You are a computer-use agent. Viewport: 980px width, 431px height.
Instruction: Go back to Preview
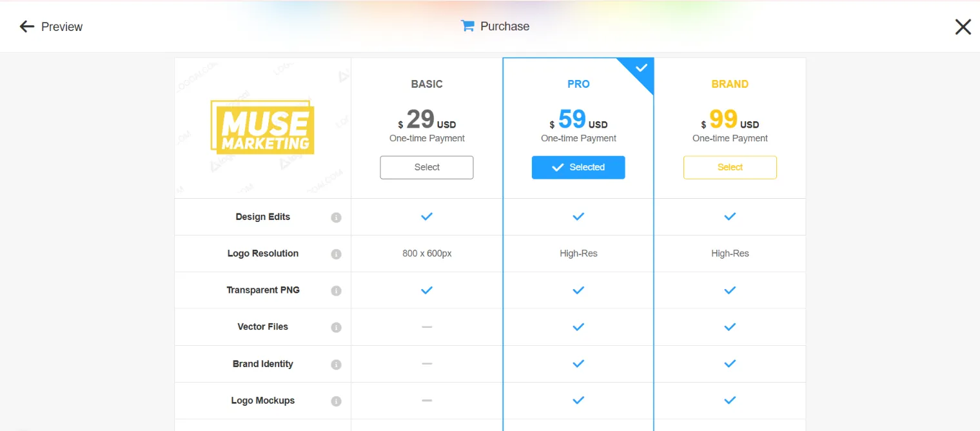(x=62, y=26)
